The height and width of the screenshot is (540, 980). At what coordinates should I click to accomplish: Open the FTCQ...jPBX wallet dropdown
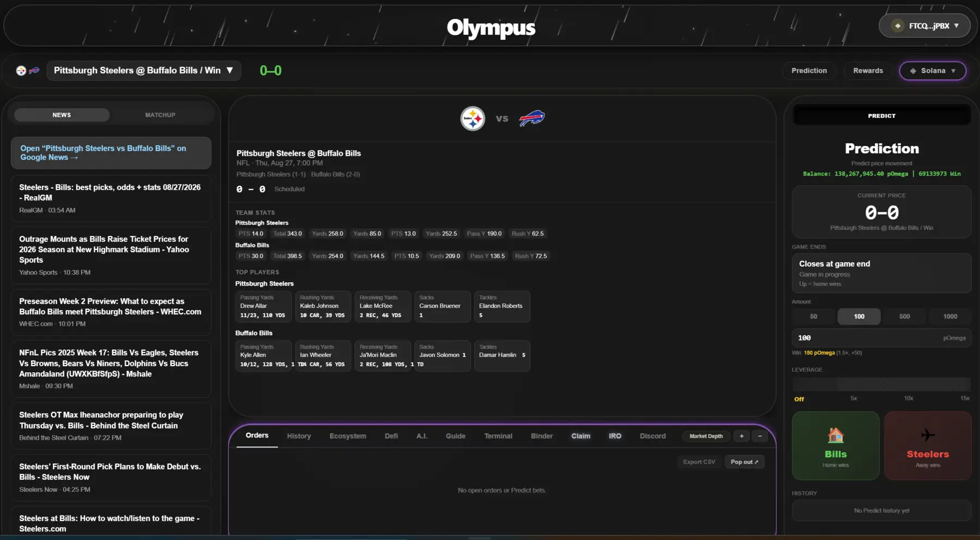[924, 26]
